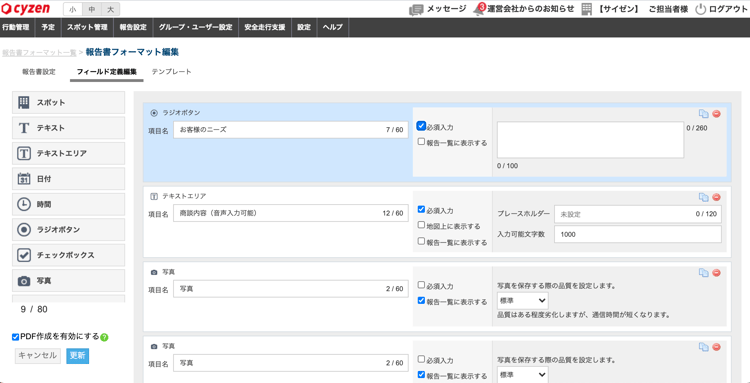The image size is (750, 383).
Task: Go back to 報告書フォーマット一覧 breadcrumb
Action: click(39, 53)
